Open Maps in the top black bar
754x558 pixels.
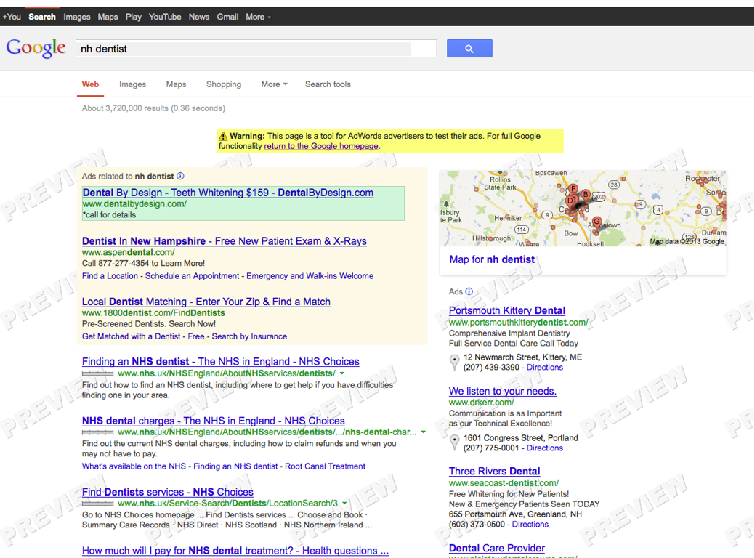(108, 17)
